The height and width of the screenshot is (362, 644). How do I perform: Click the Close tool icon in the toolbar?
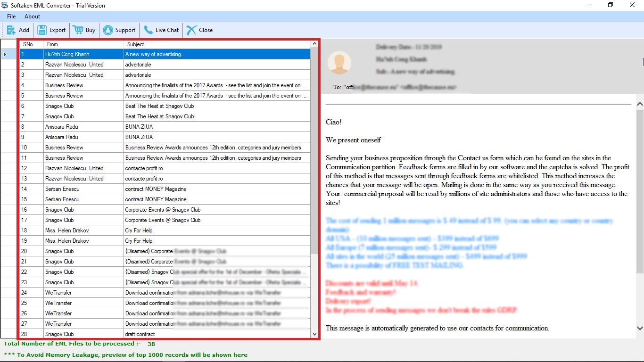click(x=191, y=30)
